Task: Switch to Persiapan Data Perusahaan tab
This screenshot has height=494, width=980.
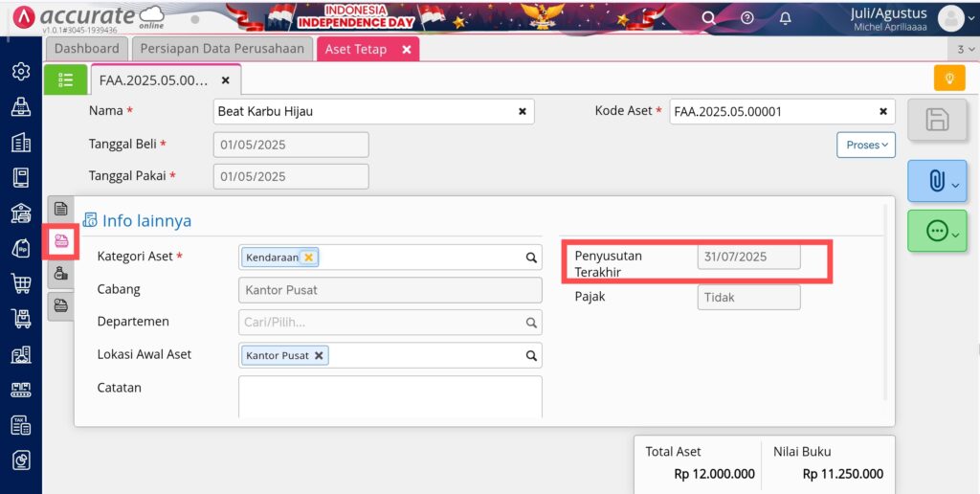Action: click(222, 49)
